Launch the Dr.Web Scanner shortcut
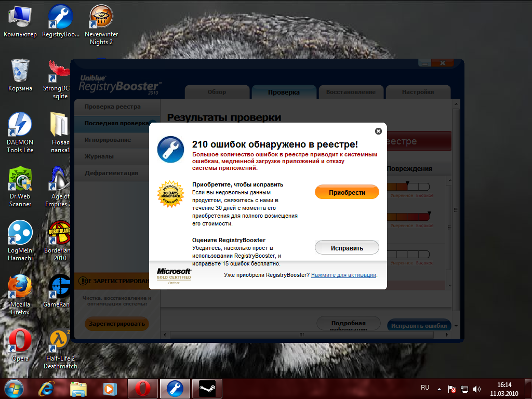The image size is (532, 399). [20, 187]
